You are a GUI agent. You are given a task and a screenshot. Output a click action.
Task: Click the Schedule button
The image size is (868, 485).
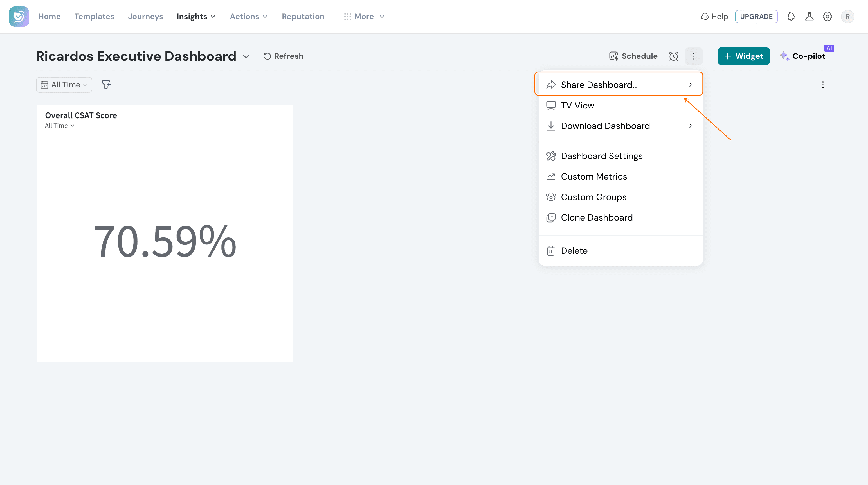coord(633,56)
